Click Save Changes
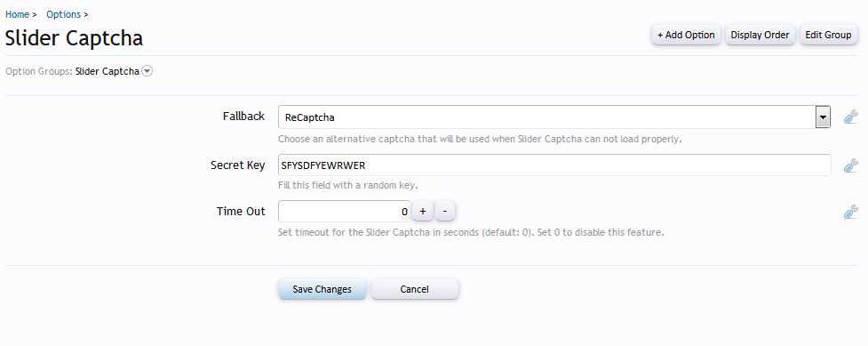Viewport: 868px width, 346px height. (x=323, y=289)
